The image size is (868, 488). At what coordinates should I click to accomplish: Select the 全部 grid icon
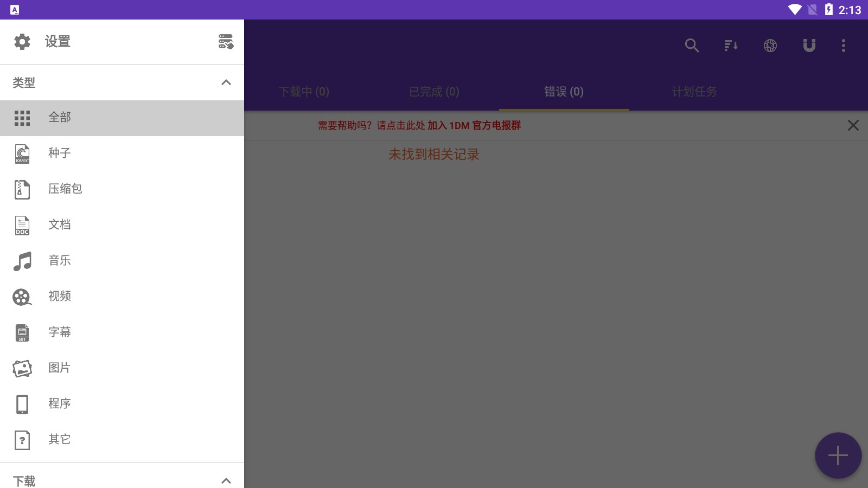(x=22, y=118)
